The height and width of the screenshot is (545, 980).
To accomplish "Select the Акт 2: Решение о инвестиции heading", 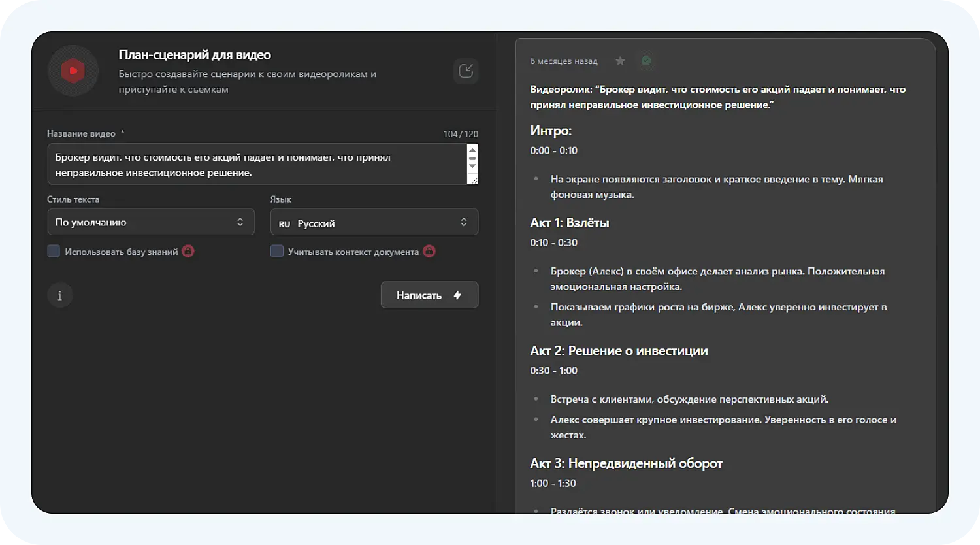I will tap(619, 351).
